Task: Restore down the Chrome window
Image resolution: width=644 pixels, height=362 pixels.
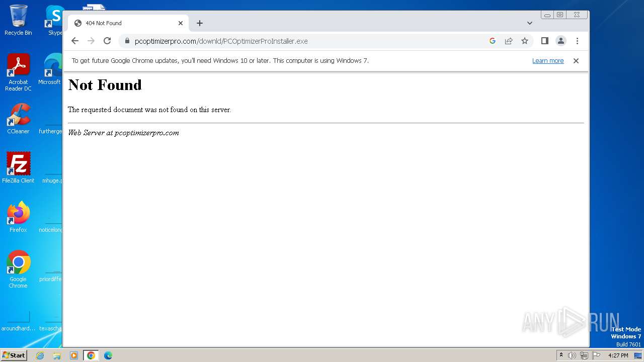Action: [x=560, y=15]
